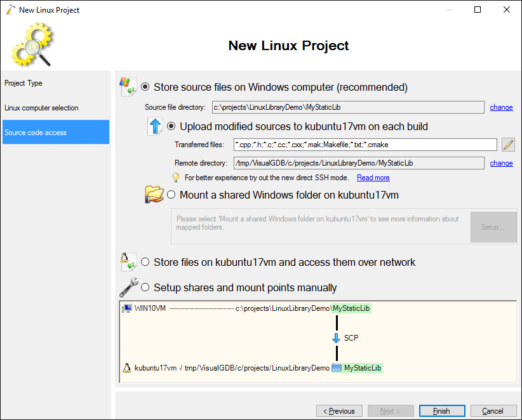Click the Transferred files input field

pos(365,145)
